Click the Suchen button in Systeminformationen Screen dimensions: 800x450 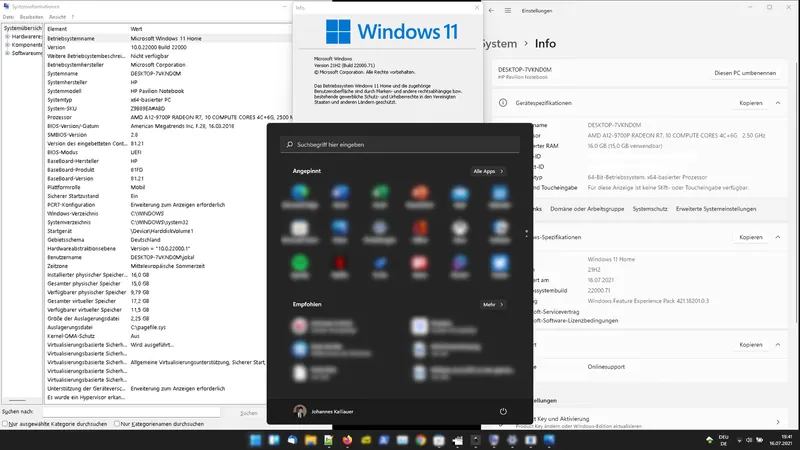(x=249, y=413)
